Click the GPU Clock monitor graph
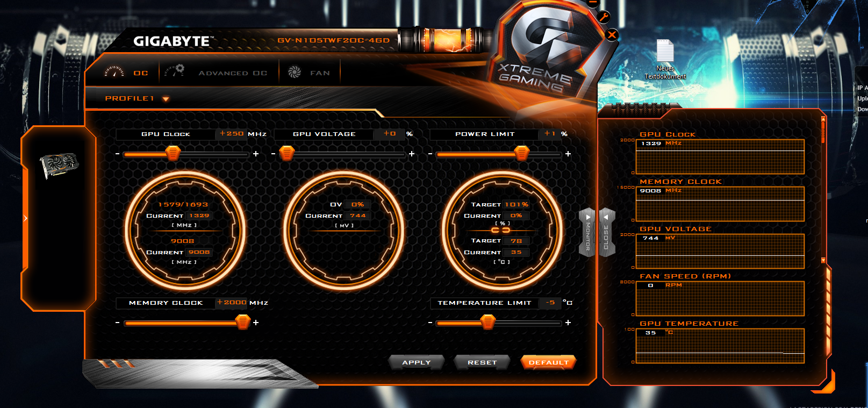Image resolution: width=868 pixels, height=408 pixels. pyautogui.click(x=720, y=156)
